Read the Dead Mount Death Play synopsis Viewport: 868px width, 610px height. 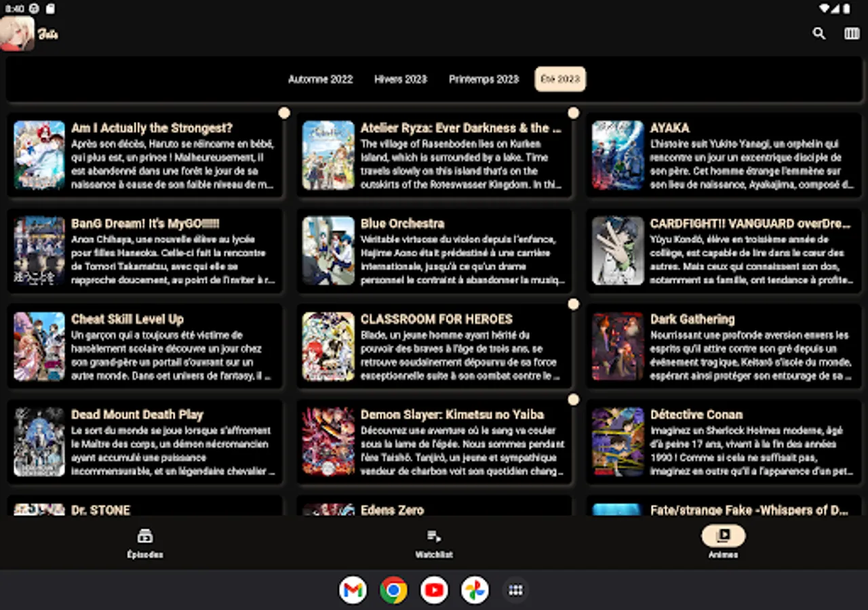coord(172,451)
